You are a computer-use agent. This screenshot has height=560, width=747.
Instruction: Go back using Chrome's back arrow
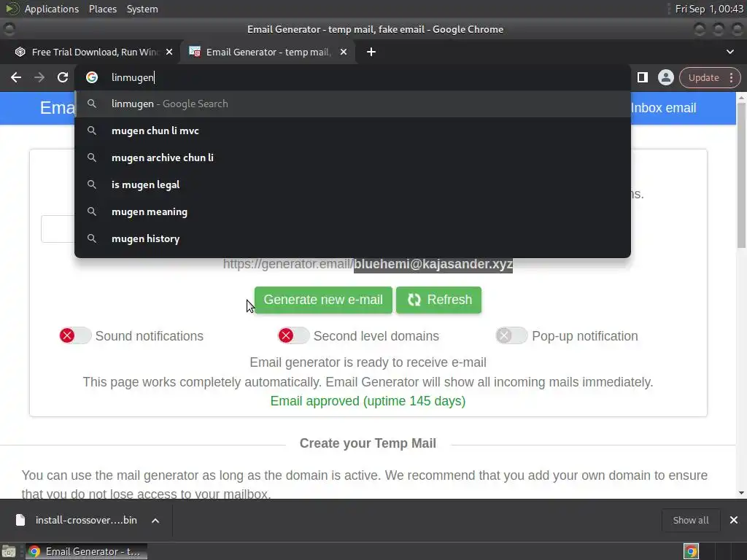(16, 77)
